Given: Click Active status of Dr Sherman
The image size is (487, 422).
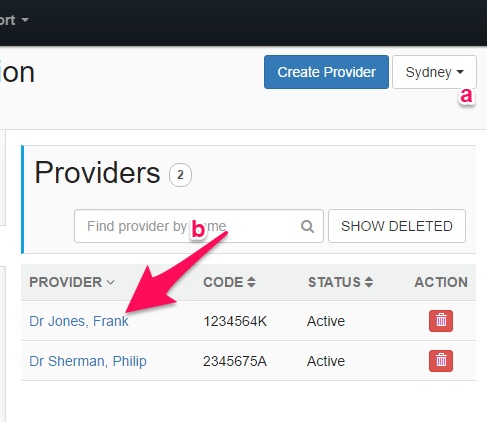Looking at the screenshot, I should tap(326, 361).
